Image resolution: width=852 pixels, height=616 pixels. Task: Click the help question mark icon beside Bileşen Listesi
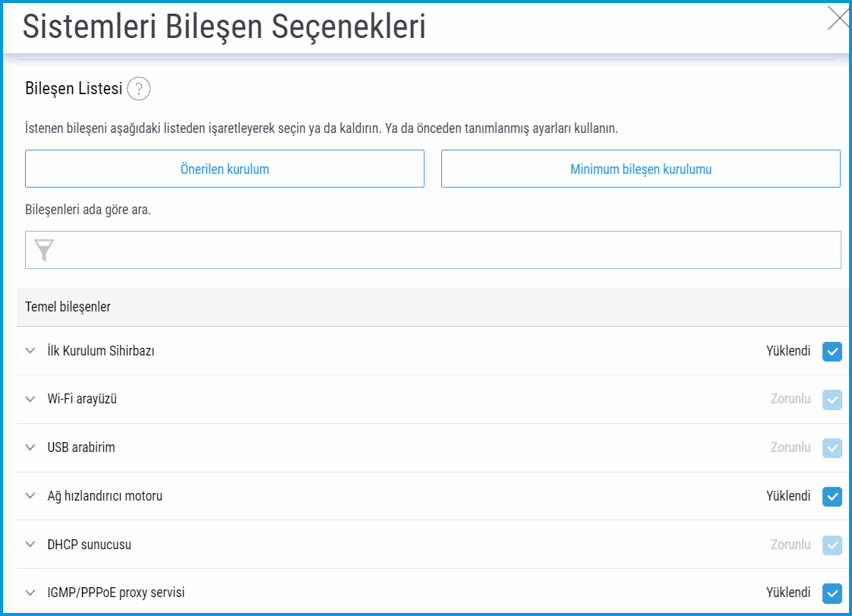[x=139, y=89]
